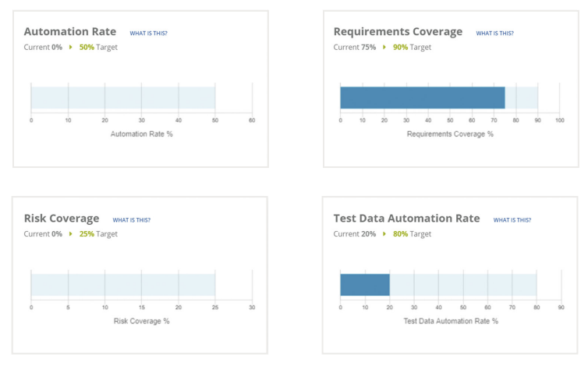
Task: Click 'What is this?' beside Risk Coverage
Action: [x=131, y=220]
